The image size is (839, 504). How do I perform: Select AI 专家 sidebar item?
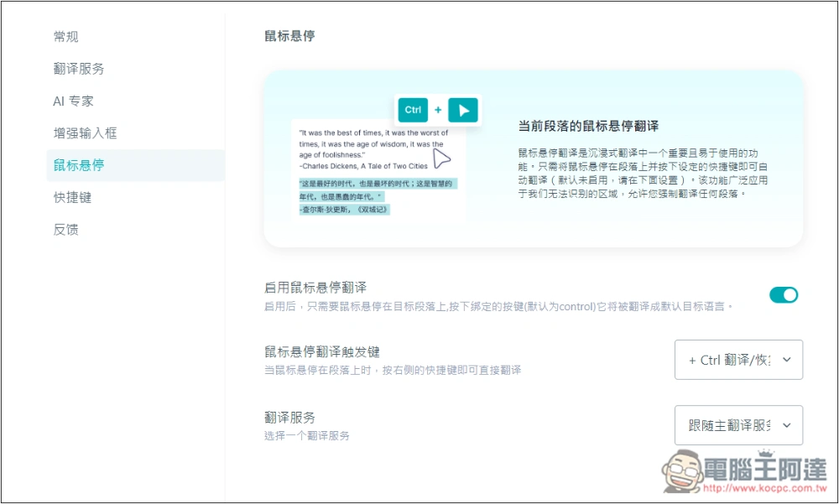pos(74,101)
